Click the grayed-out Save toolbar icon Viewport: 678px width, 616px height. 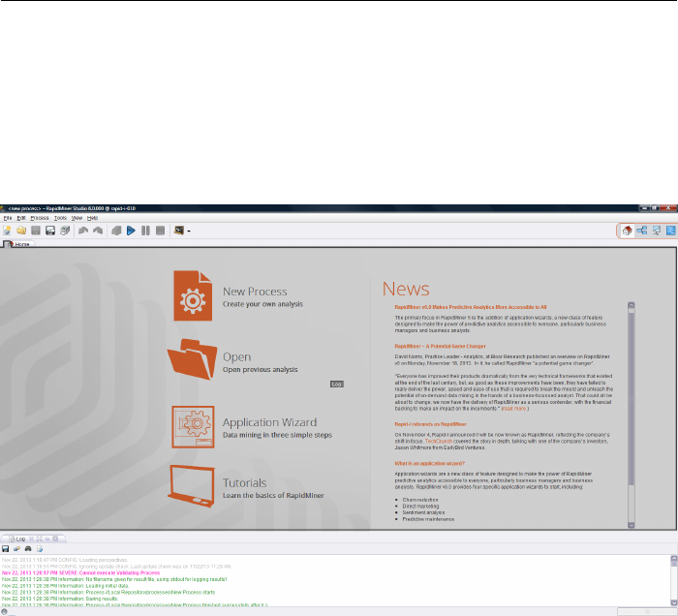point(36,231)
